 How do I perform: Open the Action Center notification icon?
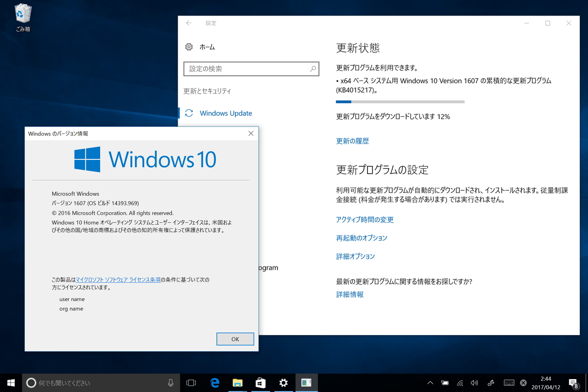[x=573, y=382]
